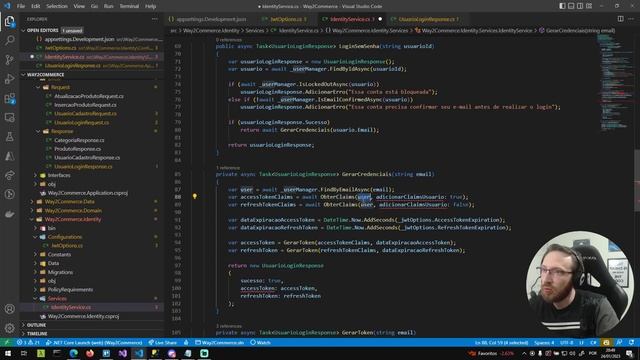Open the Explorer view in activity bar
640x360 pixels.
tap(9, 21)
